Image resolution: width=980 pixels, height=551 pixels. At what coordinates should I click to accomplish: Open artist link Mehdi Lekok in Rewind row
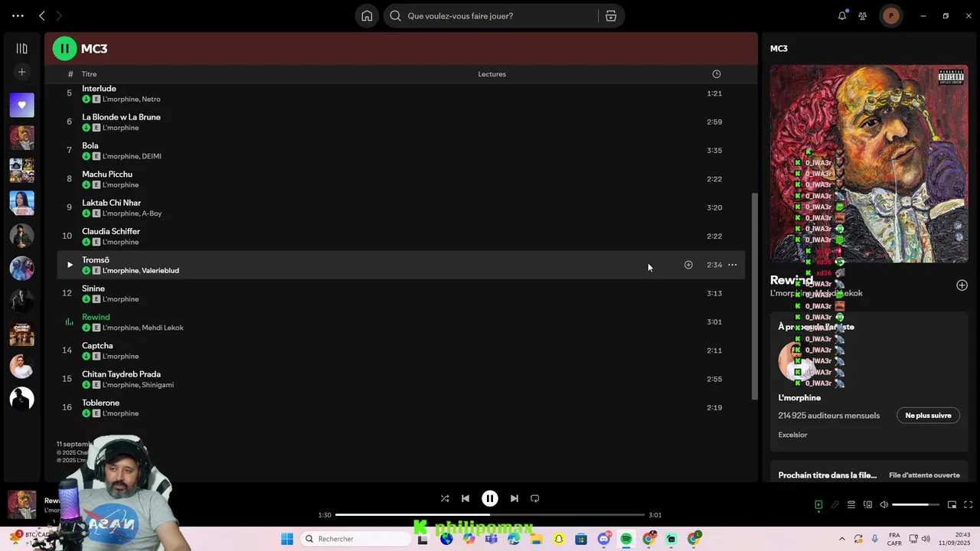pyautogui.click(x=163, y=328)
